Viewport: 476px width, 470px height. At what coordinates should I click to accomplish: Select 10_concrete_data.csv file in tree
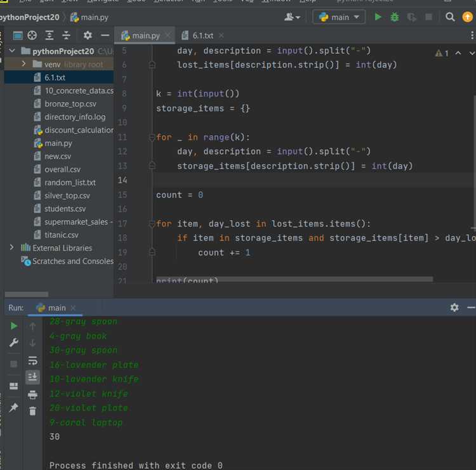(x=74, y=91)
